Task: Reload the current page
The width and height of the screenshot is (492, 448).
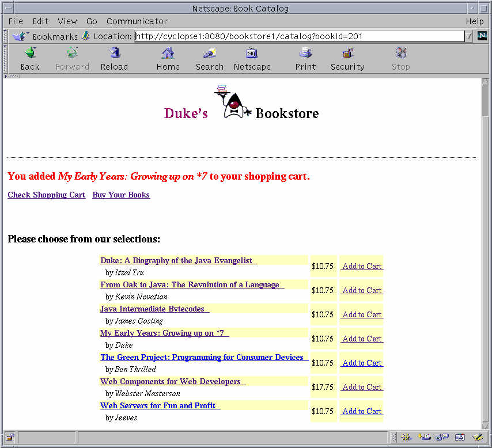Action: click(x=114, y=59)
